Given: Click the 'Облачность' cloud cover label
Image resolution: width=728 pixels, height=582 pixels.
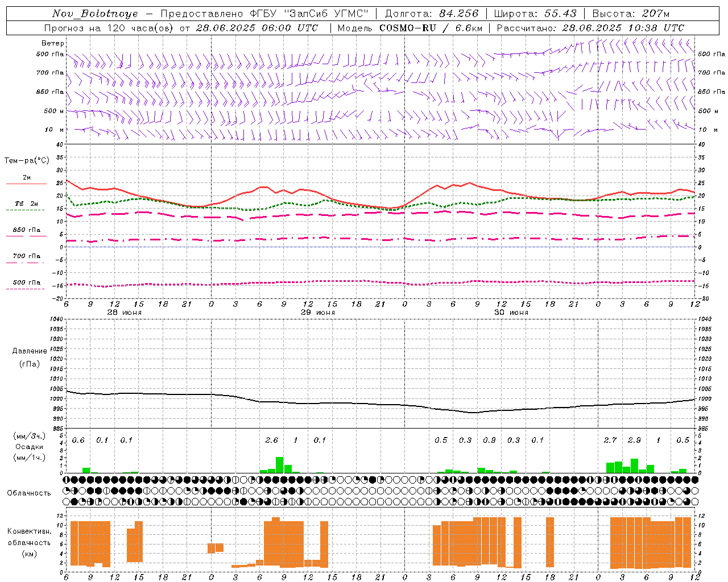Looking at the screenshot, I should pyautogui.click(x=29, y=493).
